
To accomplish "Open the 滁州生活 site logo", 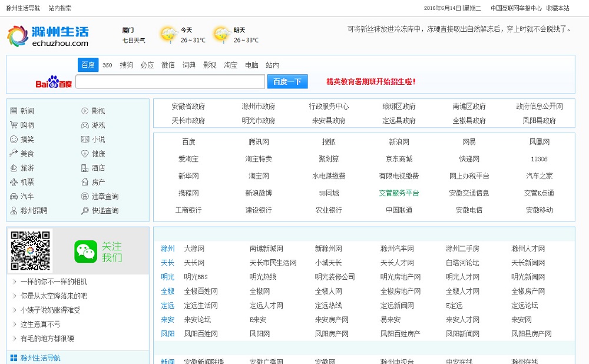I will [x=48, y=36].
